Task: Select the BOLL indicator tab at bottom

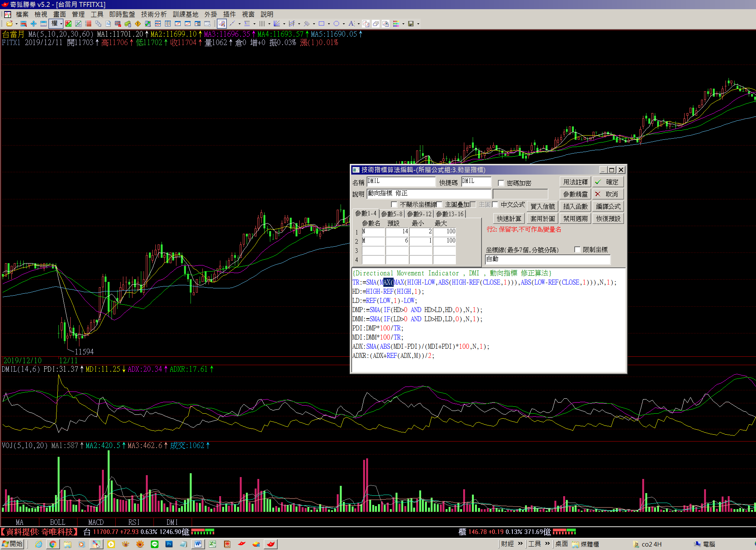Action: (58, 522)
